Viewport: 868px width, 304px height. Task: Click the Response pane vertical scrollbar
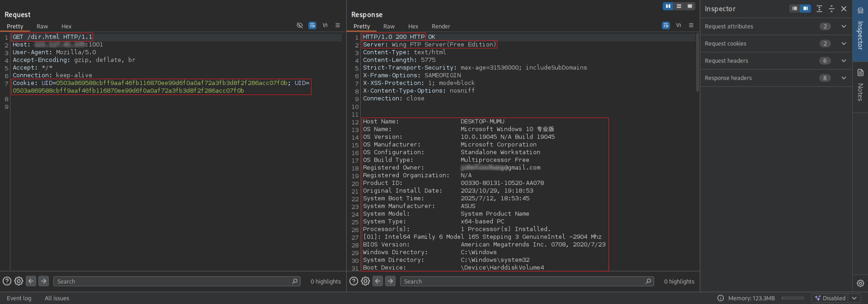pyautogui.click(x=697, y=62)
